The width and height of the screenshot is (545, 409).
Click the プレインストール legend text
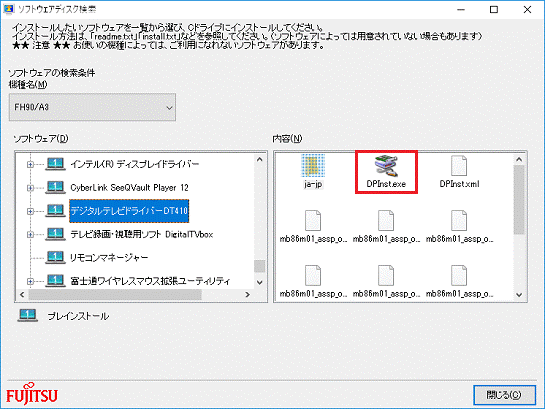[78, 316]
